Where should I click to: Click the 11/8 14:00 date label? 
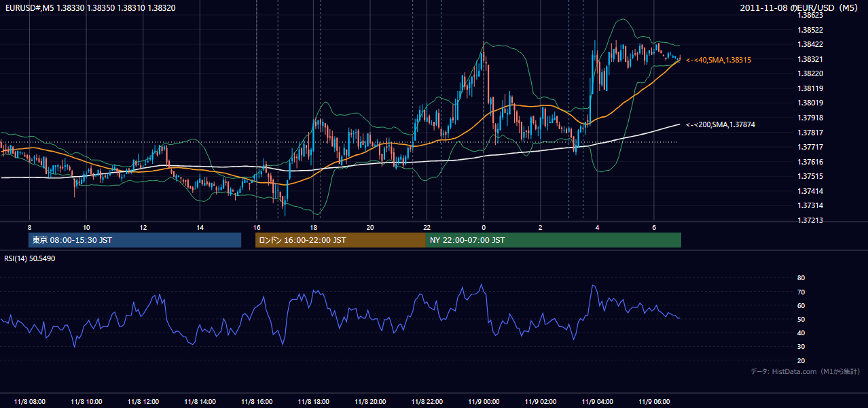click(x=200, y=402)
